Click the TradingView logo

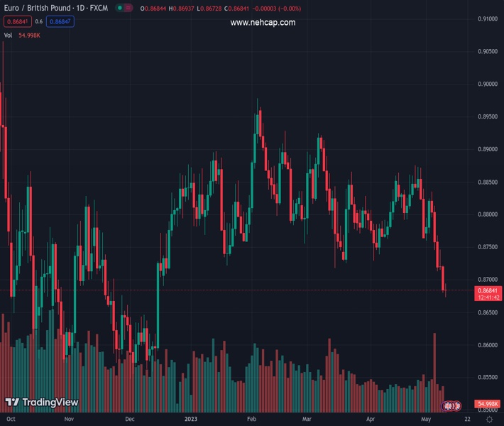pos(41,403)
